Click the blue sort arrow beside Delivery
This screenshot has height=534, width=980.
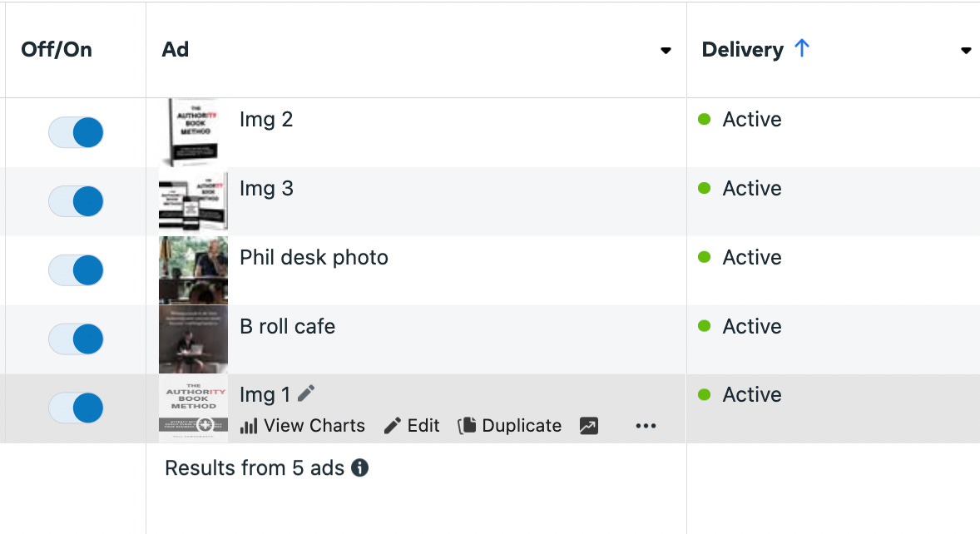802,49
